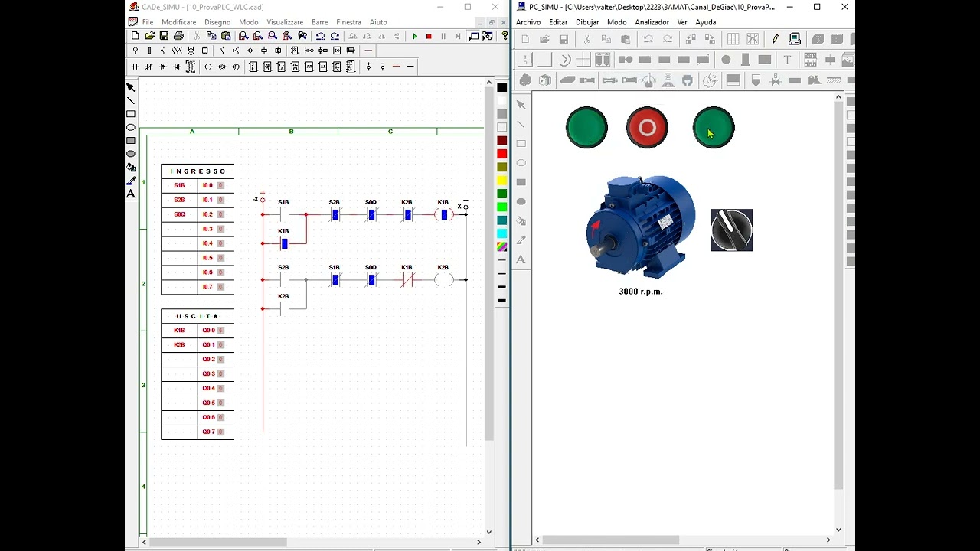Insert First Scan contact symbol
Viewport: 980px width, 551px height.
tap(190, 67)
